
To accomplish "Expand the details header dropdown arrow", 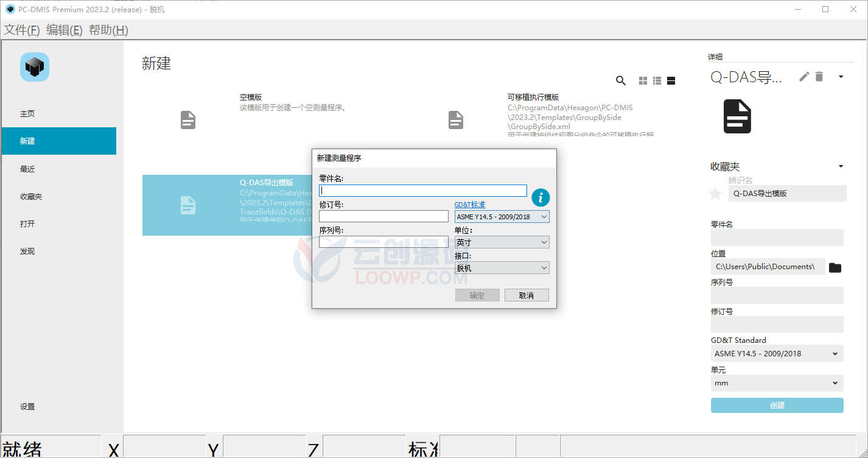I will [841, 77].
